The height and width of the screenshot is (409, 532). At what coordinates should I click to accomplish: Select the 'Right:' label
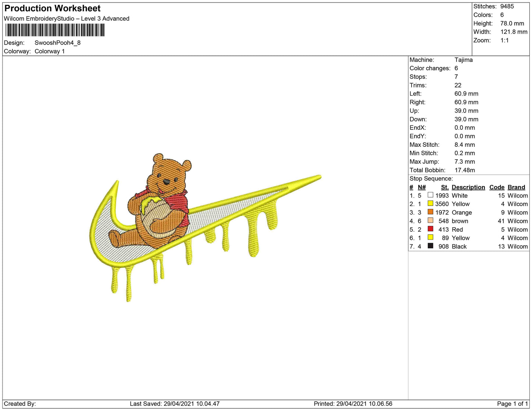(x=418, y=102)
